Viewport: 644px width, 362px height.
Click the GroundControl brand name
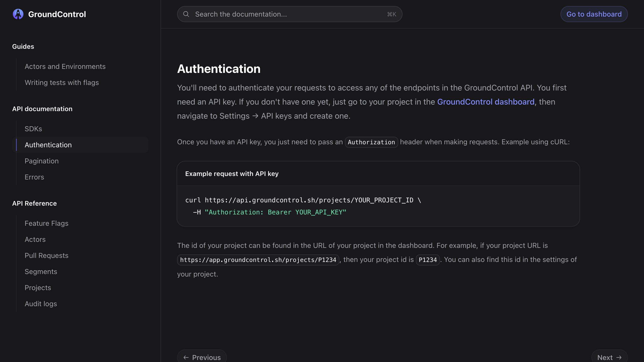pyautogui.click(x=57, y=14)
